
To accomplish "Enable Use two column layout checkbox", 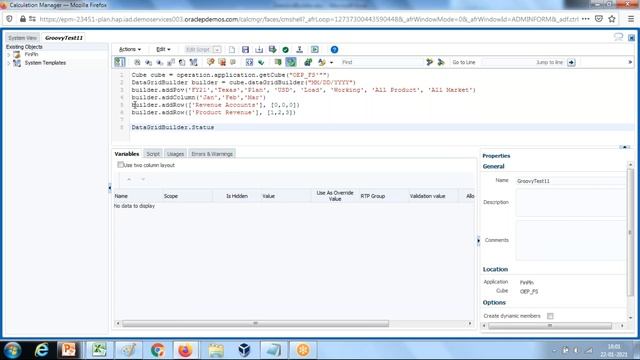I will pos(120,165).
